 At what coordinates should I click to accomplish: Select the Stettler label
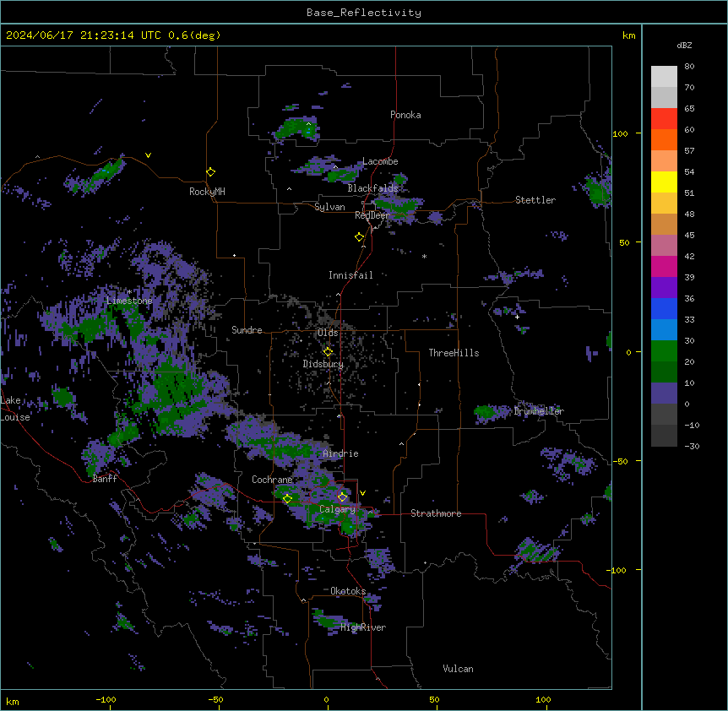535,200
